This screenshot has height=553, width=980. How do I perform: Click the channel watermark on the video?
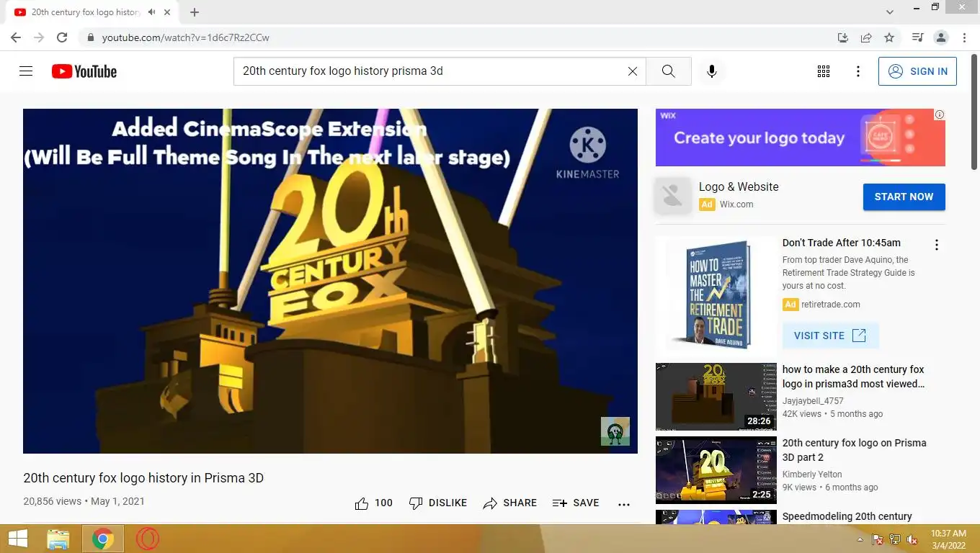[615, 431]
